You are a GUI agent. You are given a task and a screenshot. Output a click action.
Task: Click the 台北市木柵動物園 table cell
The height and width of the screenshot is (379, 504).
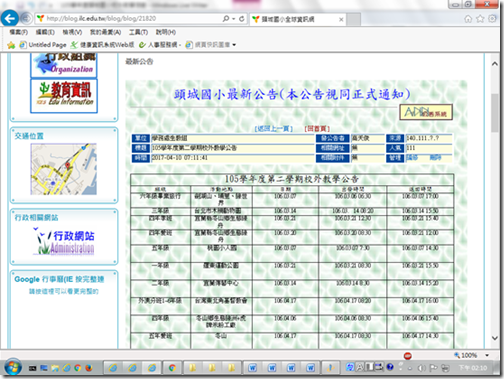(x=221, y=211)
